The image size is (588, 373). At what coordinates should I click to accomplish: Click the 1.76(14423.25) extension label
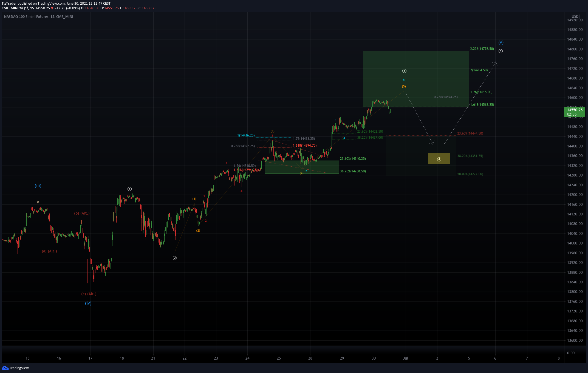click(304, 139)
